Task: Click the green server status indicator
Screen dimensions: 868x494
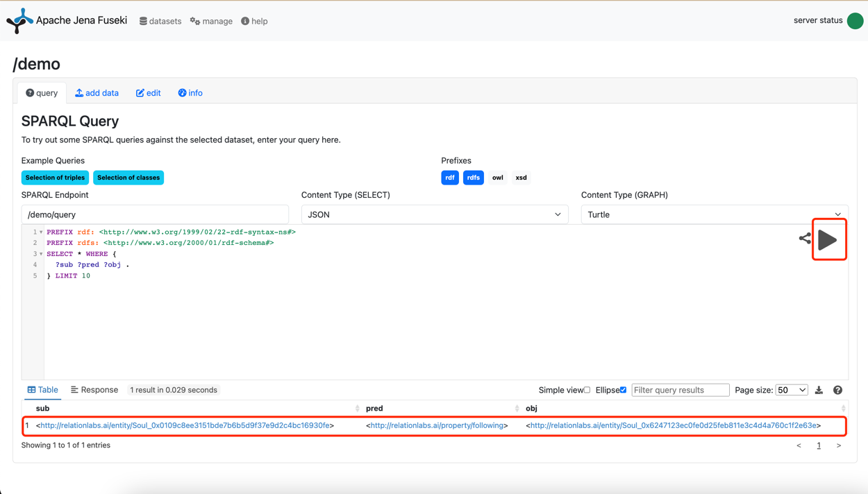Action: click(855, 21)
